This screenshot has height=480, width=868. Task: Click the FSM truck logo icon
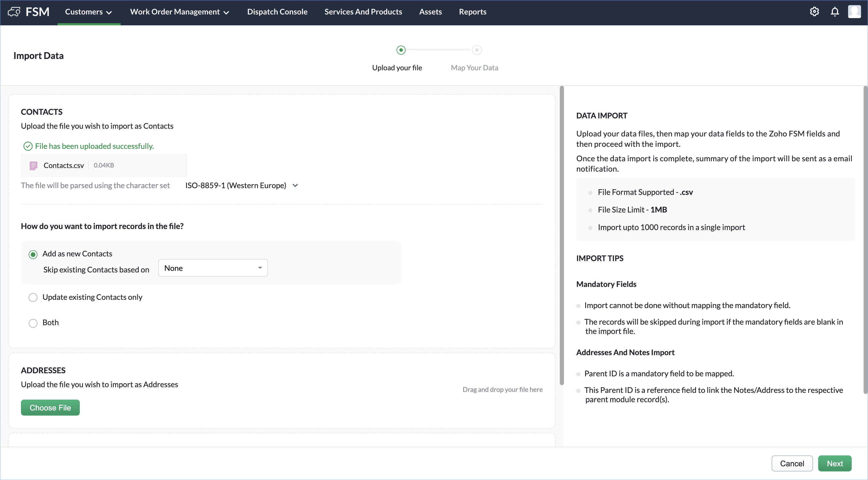[14, 12]
